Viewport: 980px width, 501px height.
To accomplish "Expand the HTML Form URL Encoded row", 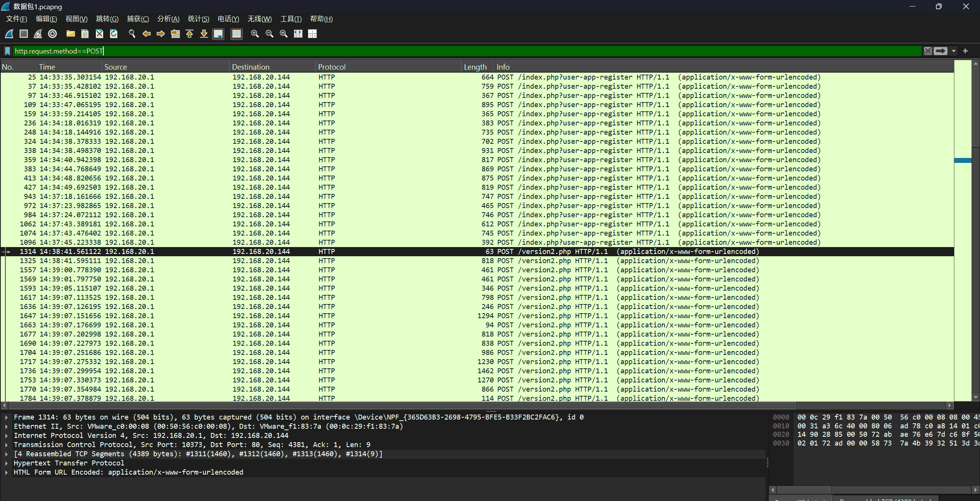I will click(x=7, y=472).
